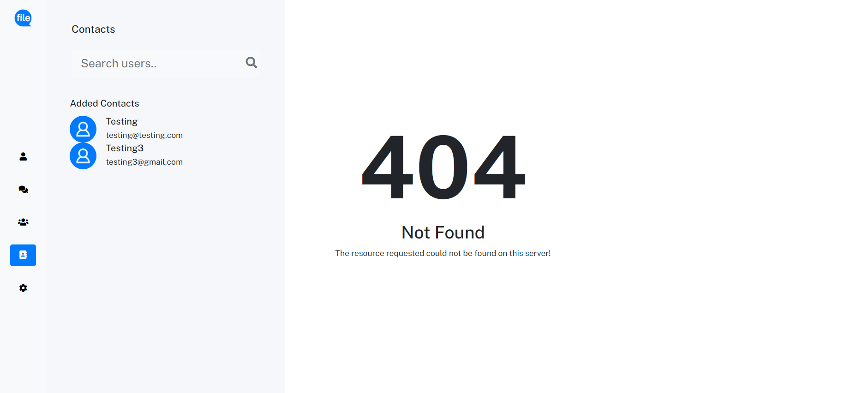Click the testing3@gmail.com email
The image size is (868, 393).
tap(144, 162)
